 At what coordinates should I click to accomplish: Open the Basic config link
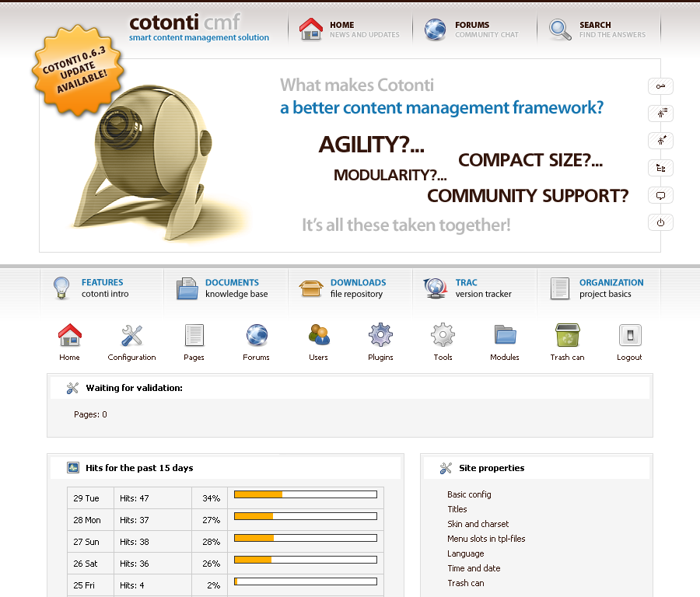coord(469,494)
